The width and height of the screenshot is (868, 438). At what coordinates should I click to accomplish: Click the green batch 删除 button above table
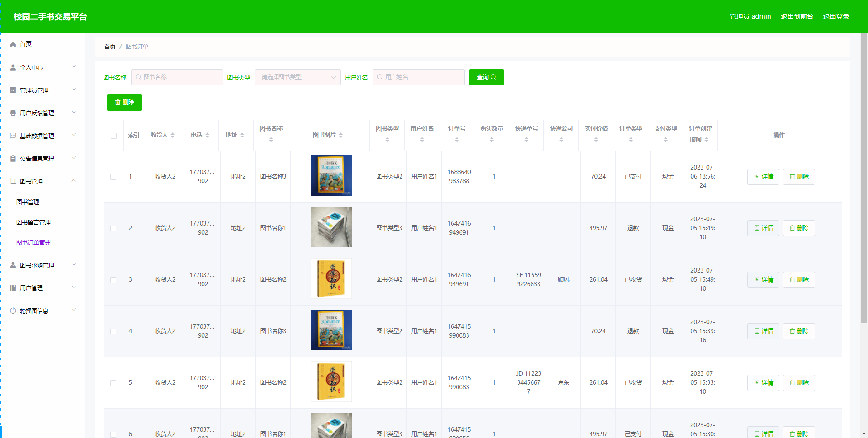(x=124, y=103)
